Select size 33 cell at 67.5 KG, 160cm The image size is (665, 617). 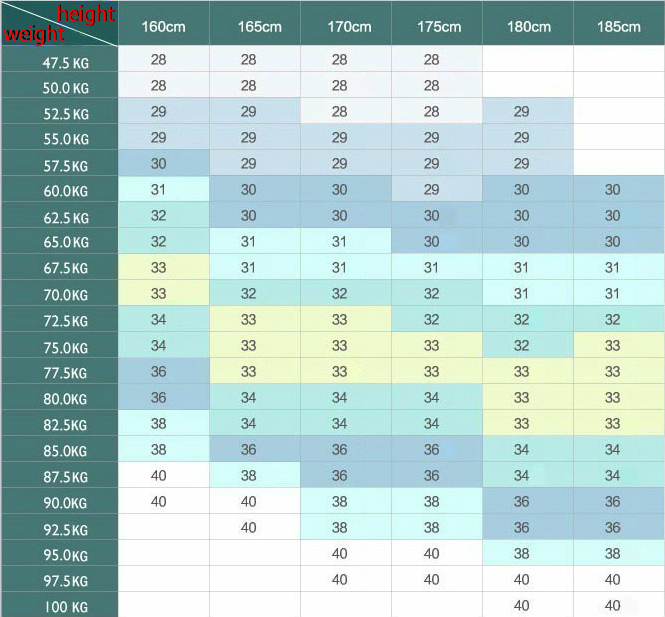[159, 268]
